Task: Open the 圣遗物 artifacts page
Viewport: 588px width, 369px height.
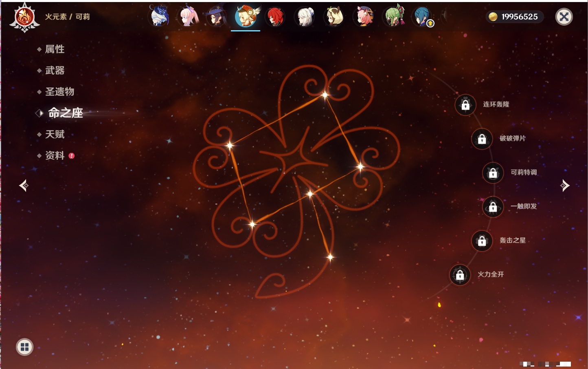Action: (59, 92)
